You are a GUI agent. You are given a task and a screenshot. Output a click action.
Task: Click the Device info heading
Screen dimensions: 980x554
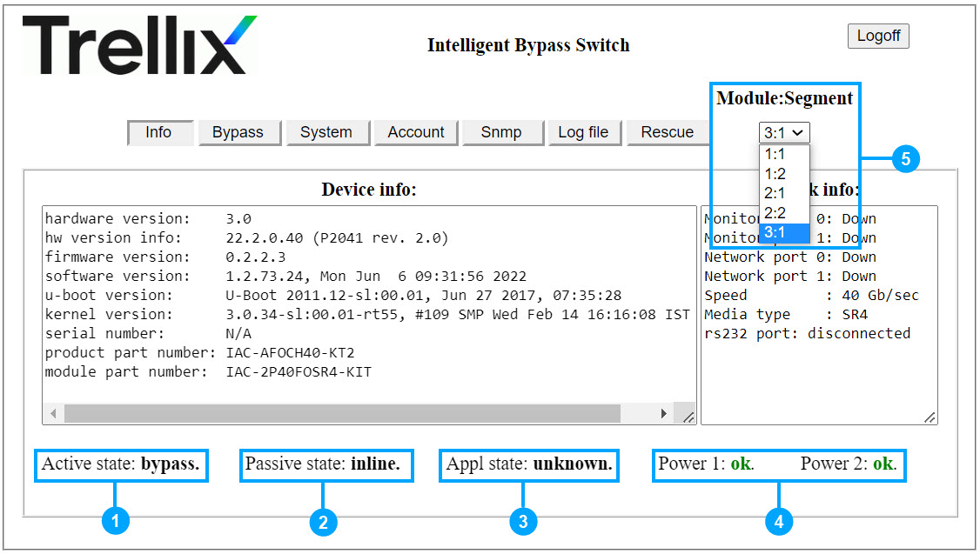click(369, 190)
